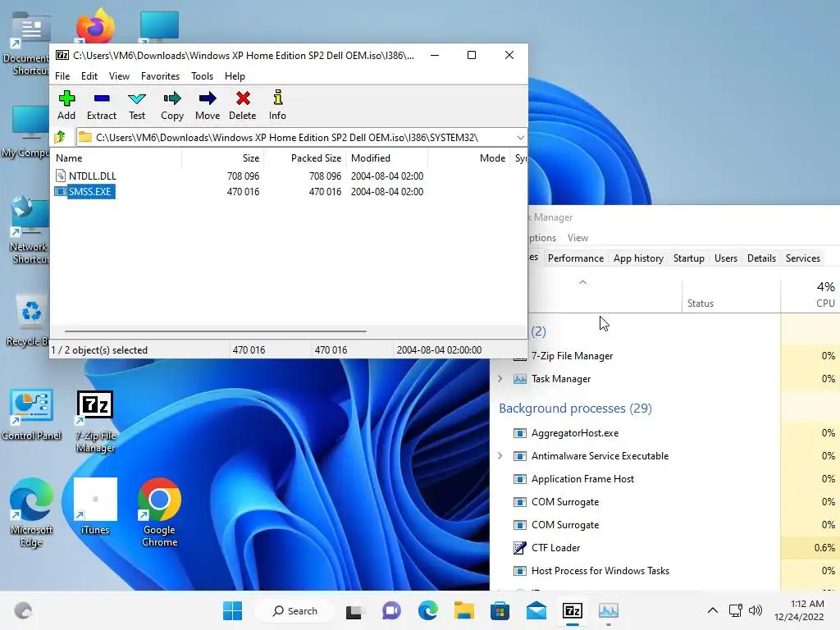The height and width of the screenshot is (630, 840).
Task: Click the Copy toolbar icon
Action: [172, 105]
